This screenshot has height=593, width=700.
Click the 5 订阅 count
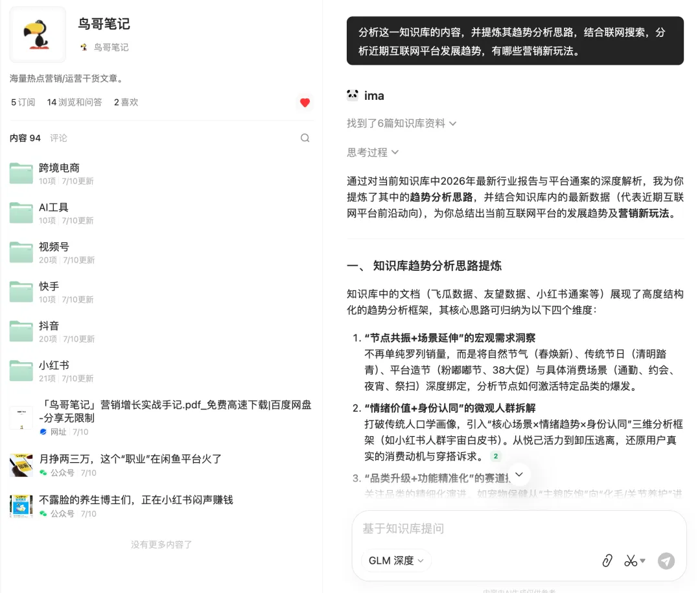pyautogui.click(x=23, y=102)
